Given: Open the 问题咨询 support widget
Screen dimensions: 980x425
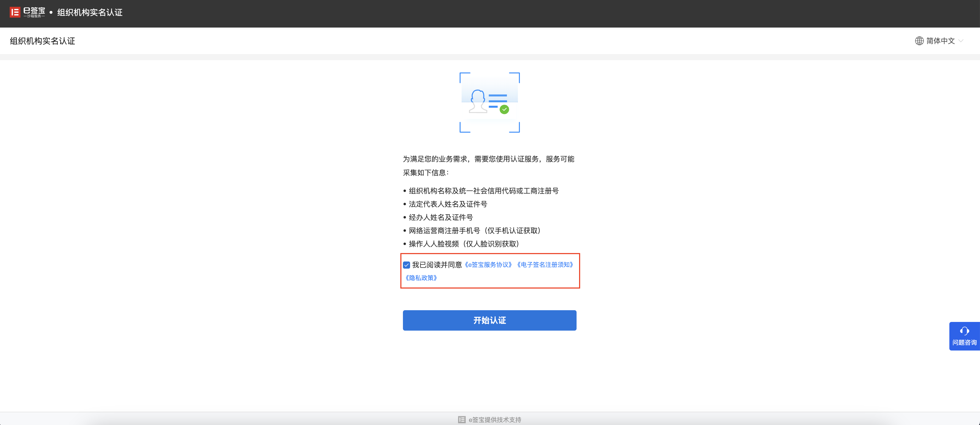Looking at the screenshot, I should (x=964, y=336).
